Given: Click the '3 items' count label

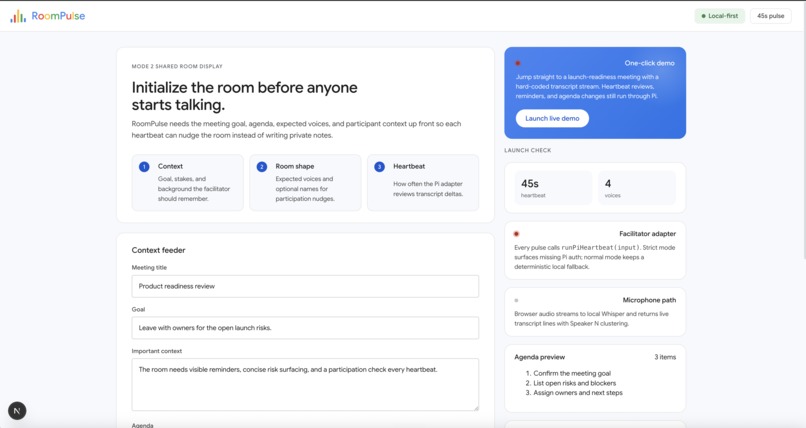Looking at the screenshot, I should tap(665, 357).
